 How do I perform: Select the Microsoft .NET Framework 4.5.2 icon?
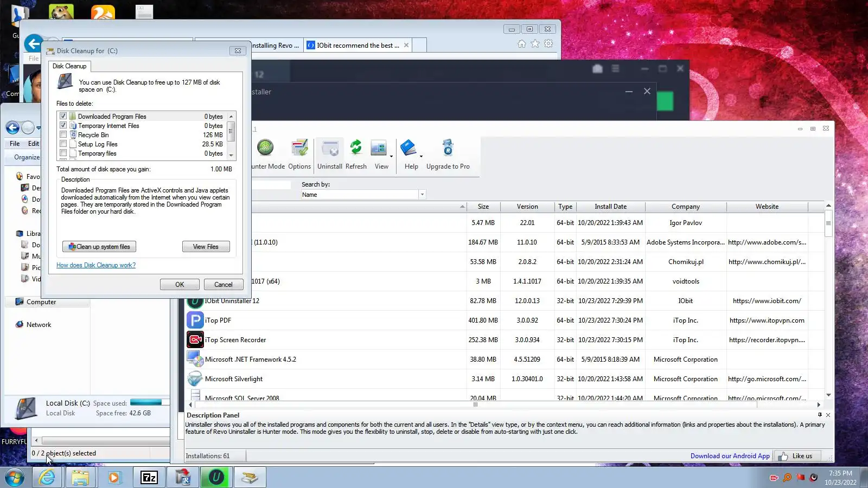click(x=195, y=359)
